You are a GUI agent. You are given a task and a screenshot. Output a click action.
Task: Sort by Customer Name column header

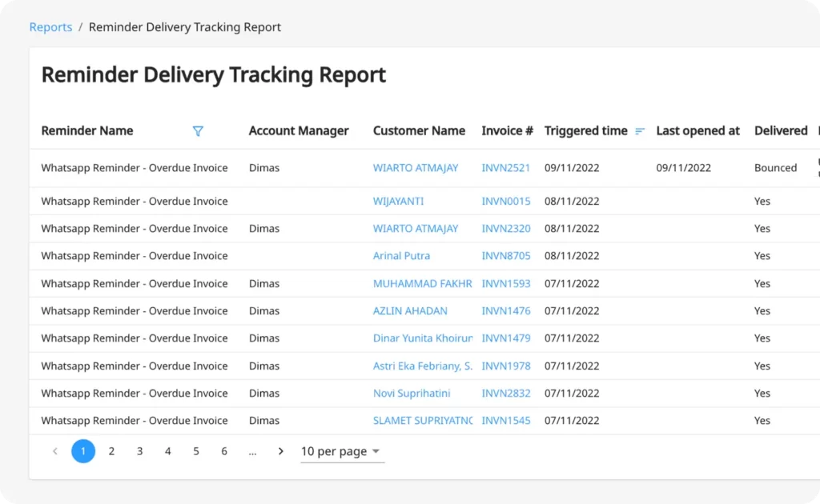point(419,130)
